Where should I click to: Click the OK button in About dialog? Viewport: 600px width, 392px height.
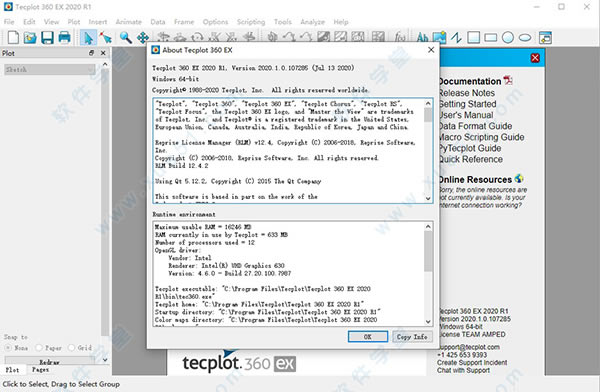[x=368, y=336]
